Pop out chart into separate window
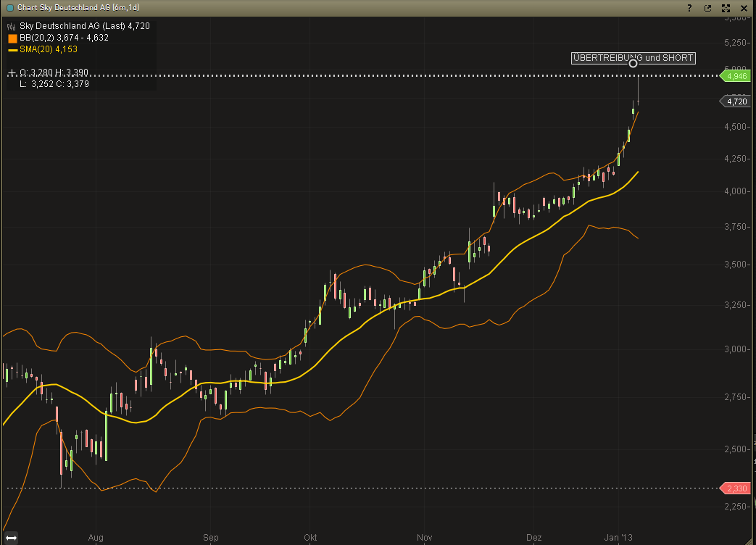This screenshot has width=756, height=545. pos(707,7)
